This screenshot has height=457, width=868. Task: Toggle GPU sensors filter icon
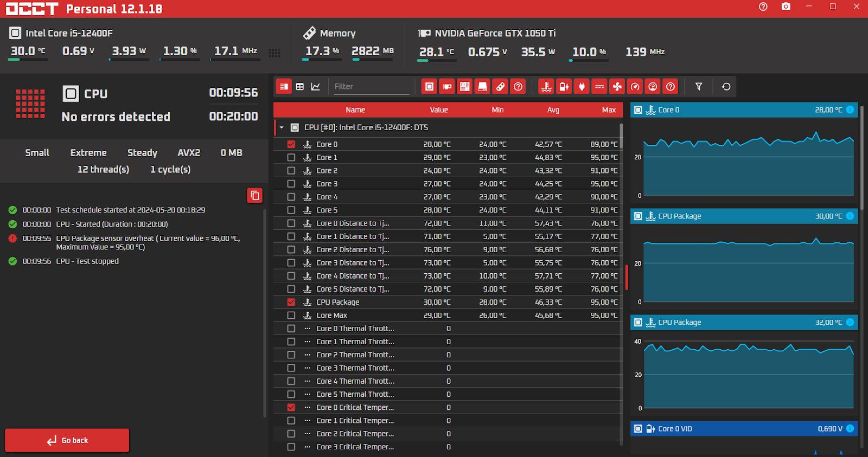click(447, 87)
